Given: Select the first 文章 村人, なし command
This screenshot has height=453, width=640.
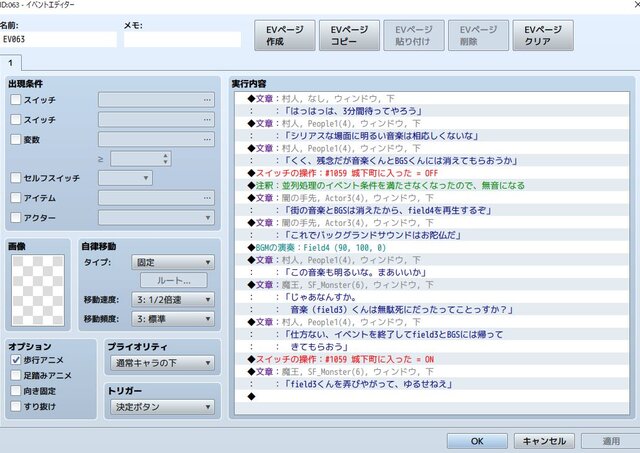Looking at the screenshot, I should [x=432, y=98].
